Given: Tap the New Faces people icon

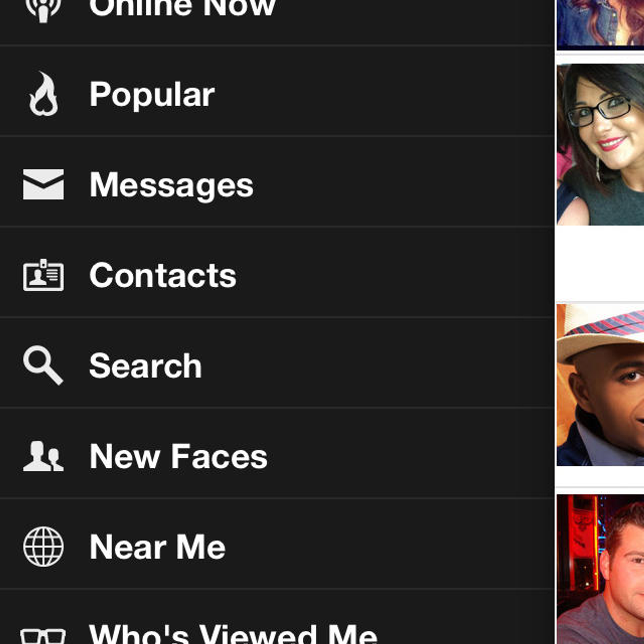Looking at the screenshot, I should click(43, 456).
